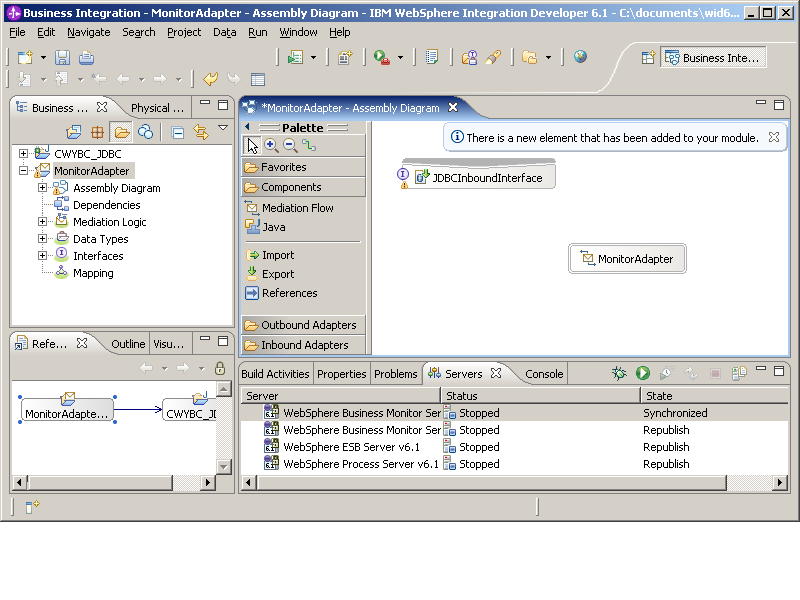Open the web browser globe icon
Viewport: 800px width, 600px height.
pyautogui.click(x=580, y=57)
